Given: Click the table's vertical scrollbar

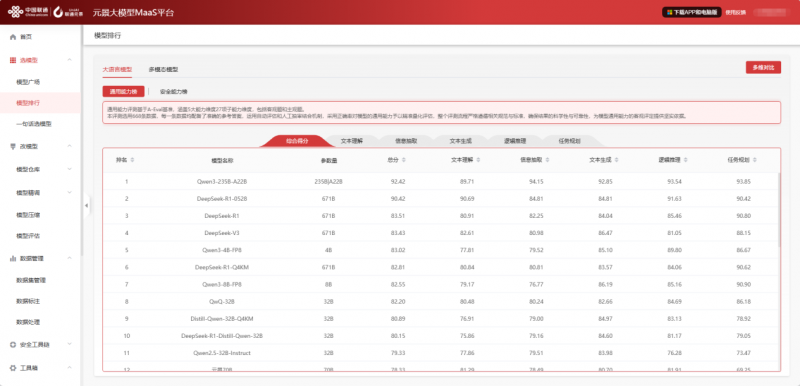Looking at the screenshot, I should point(779,209).
